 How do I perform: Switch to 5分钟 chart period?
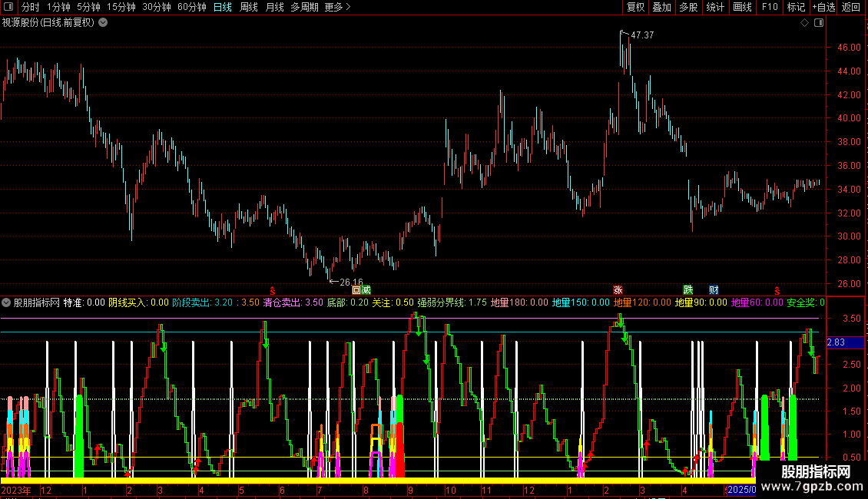(88, 7)
